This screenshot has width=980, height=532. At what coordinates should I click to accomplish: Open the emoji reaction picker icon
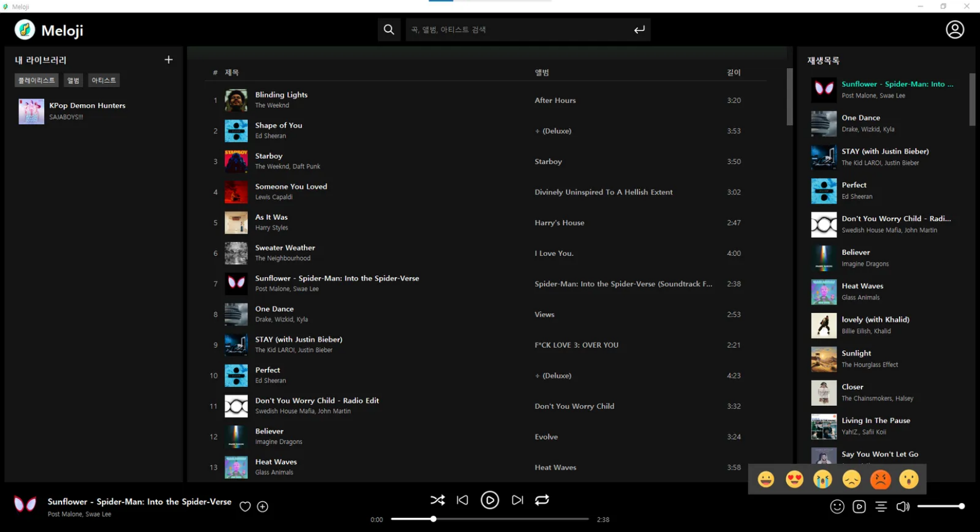[837, 507]
